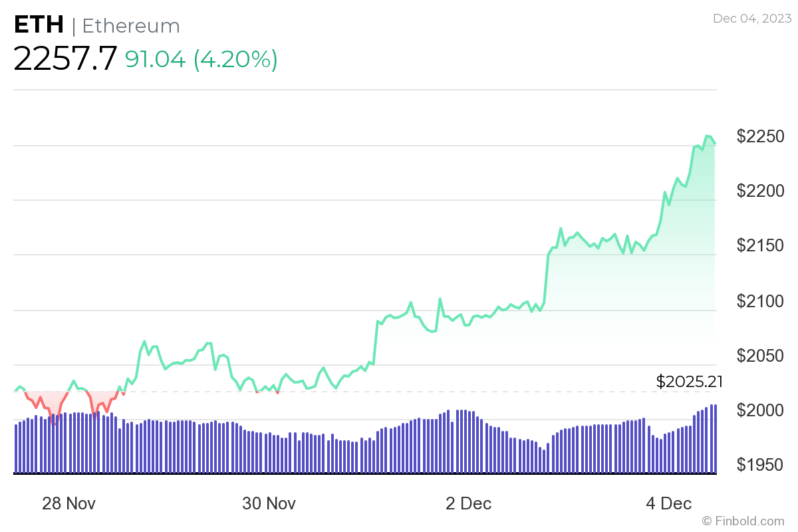The height and width of the screenshot is (532, 798).
Task: Select the 28 Nov axis label
Action: (x=68, y=503)
